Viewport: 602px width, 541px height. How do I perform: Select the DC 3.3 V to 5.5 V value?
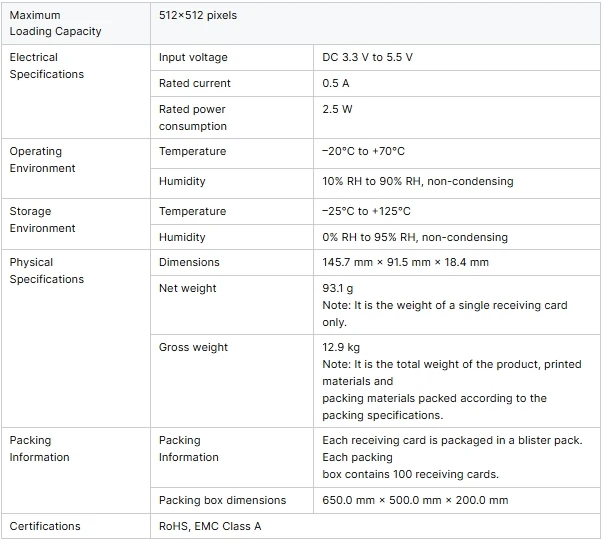point(367,57)
